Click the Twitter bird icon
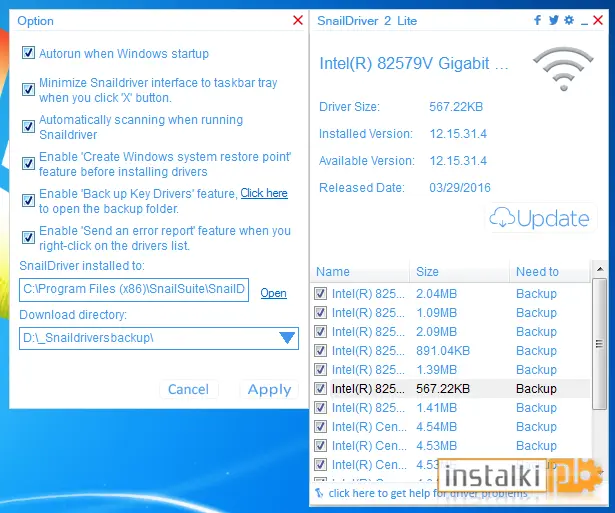Screen dimensions: 615x513 [553, 20]
